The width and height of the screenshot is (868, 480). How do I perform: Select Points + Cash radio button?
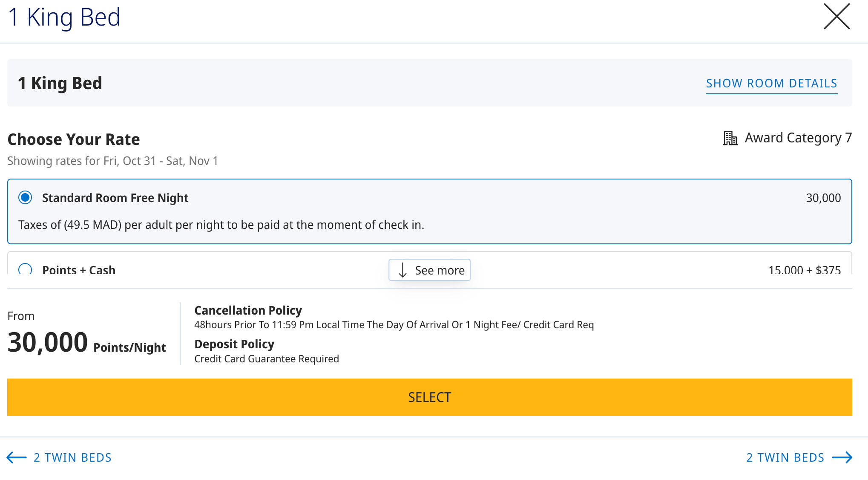point(26,269)
